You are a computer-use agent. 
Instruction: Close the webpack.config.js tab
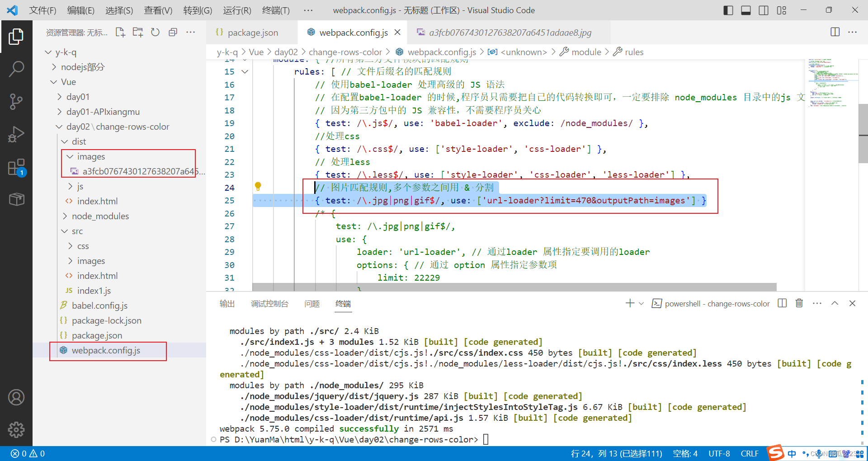(397, 33)
